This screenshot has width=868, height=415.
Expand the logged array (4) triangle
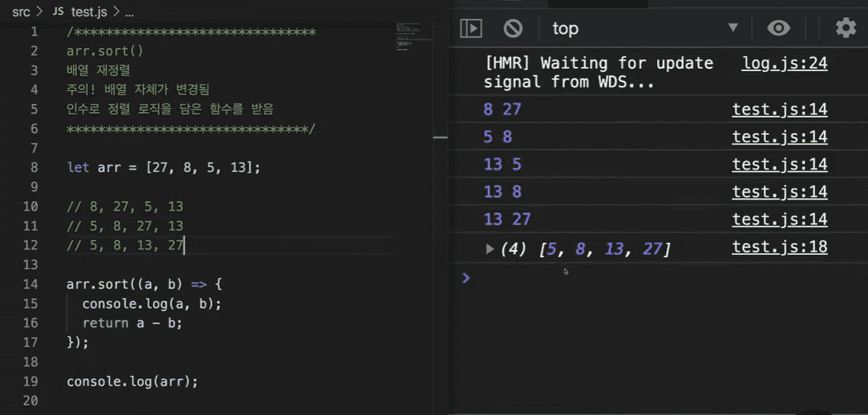(x=490, y=249)
